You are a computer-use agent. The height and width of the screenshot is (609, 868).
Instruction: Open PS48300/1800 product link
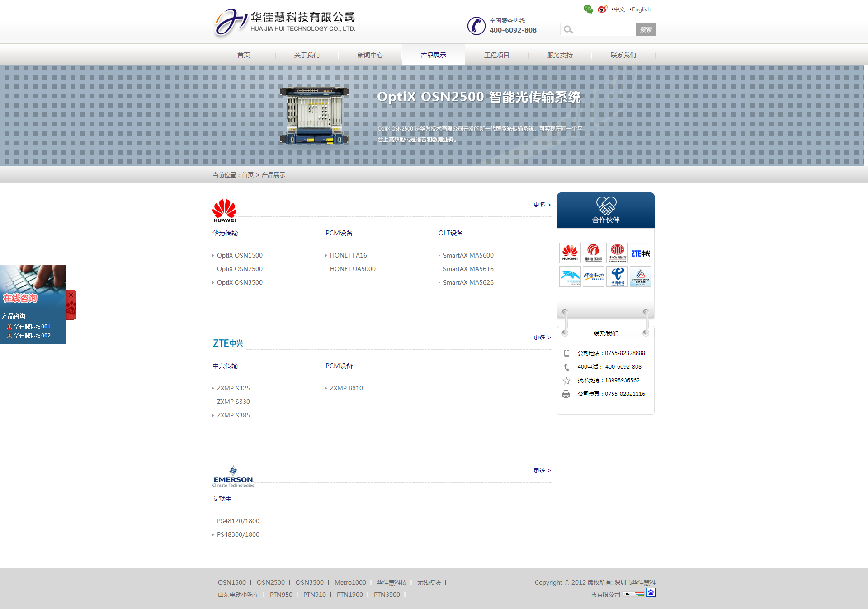tap(238, 534)
